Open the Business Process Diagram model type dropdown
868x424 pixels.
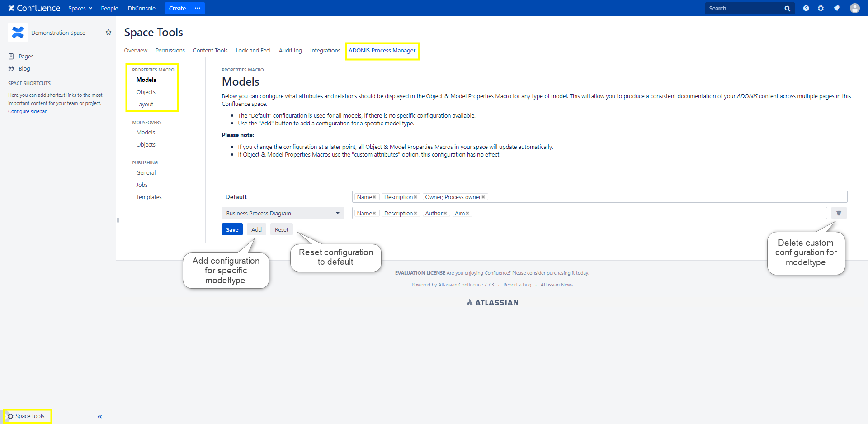[283, 213]
